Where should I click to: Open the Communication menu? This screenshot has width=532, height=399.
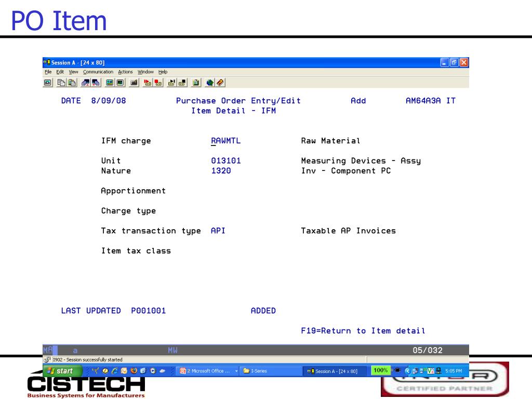pyautogui.click(x=98, y=72)
